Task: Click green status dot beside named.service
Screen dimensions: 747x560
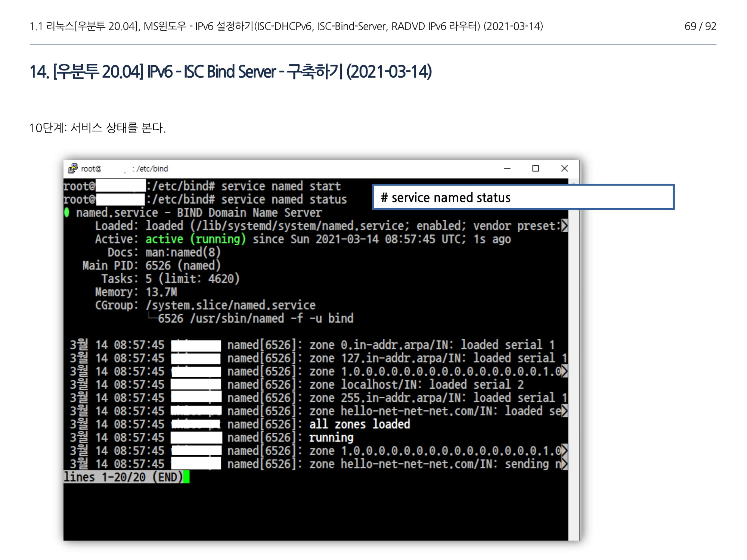Action: [x=67, y=213]
